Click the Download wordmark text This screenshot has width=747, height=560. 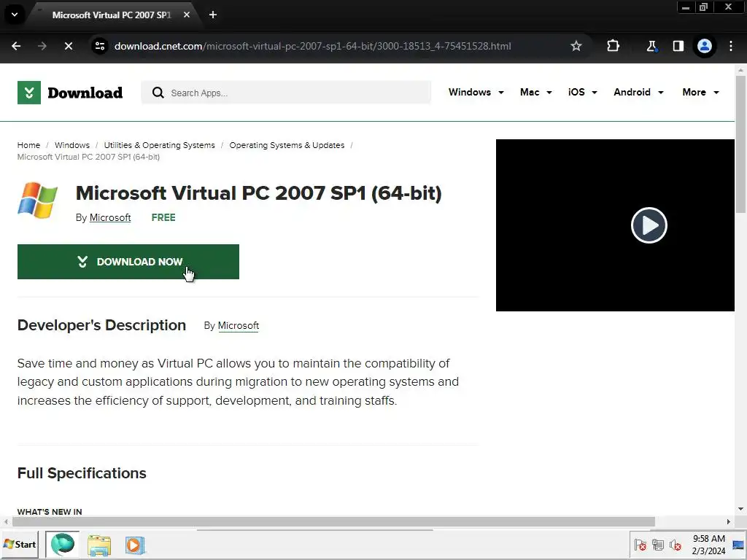click(x=85, y=93)
